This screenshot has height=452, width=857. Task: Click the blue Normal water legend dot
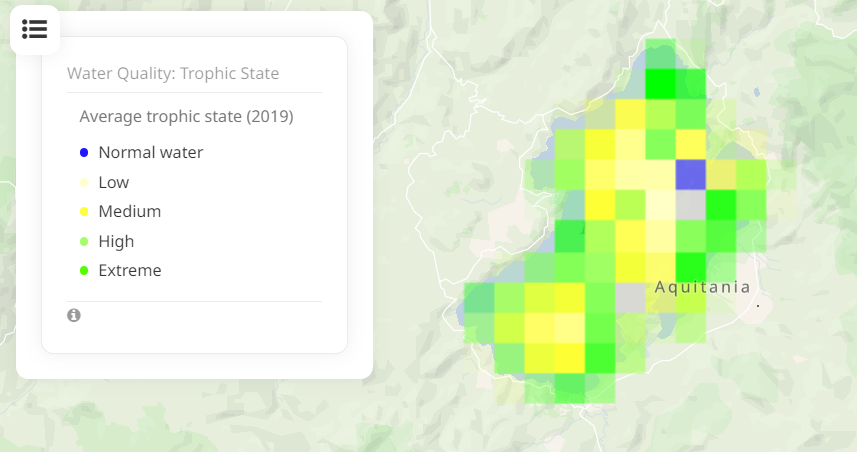(84, 152)
